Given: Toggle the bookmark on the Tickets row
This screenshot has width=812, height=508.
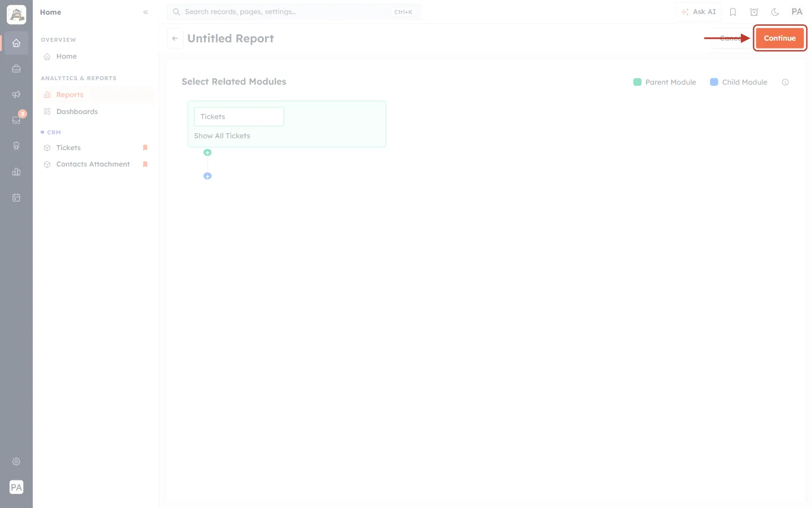Looking at the screenshot, I should click(x=145, y=148).
